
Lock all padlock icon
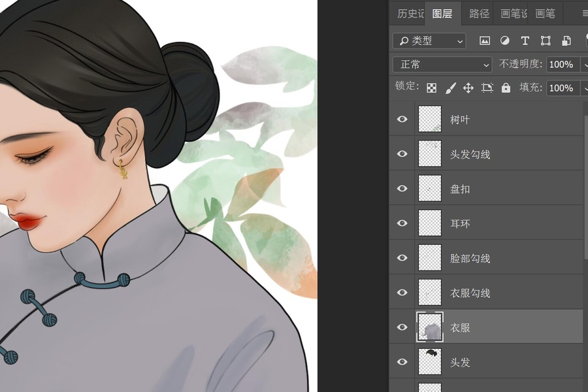coord(506,88)
